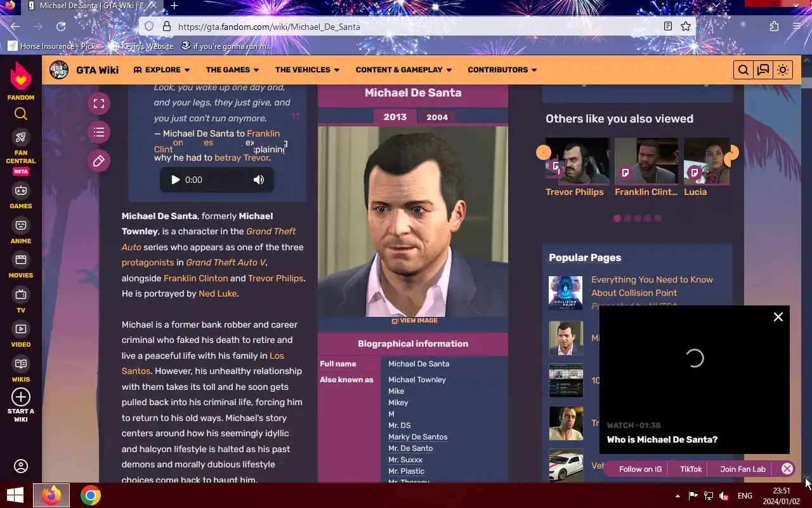Reload the page in browser

click(x=61, y=27)
